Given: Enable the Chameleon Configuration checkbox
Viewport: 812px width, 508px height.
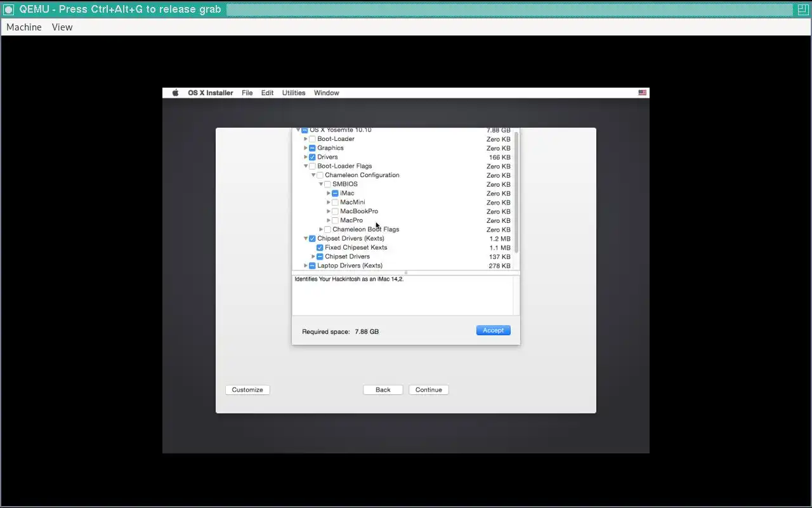Looking at the screenshot, I should click(x=320, y=175).
